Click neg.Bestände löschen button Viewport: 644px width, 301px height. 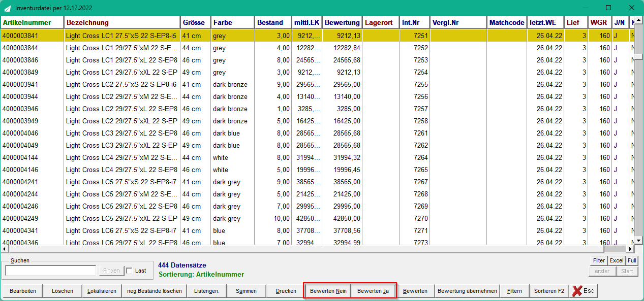pos(155,291)
